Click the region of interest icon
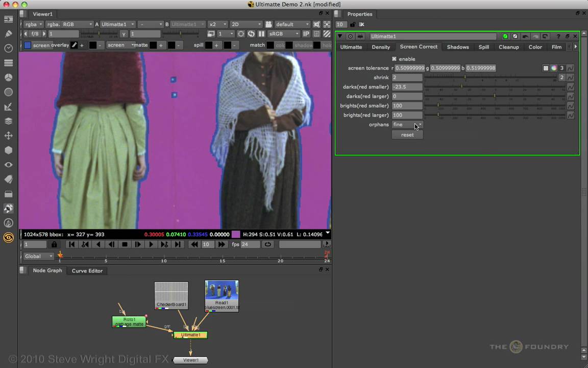Viewport: 588px width, 368px height. 241,34
